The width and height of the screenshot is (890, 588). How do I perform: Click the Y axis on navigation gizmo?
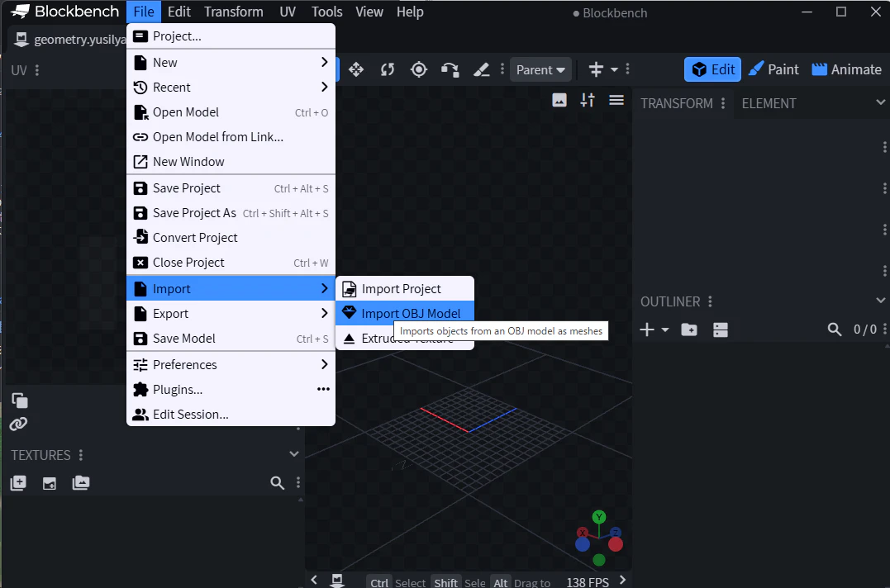tap(599, 516)
